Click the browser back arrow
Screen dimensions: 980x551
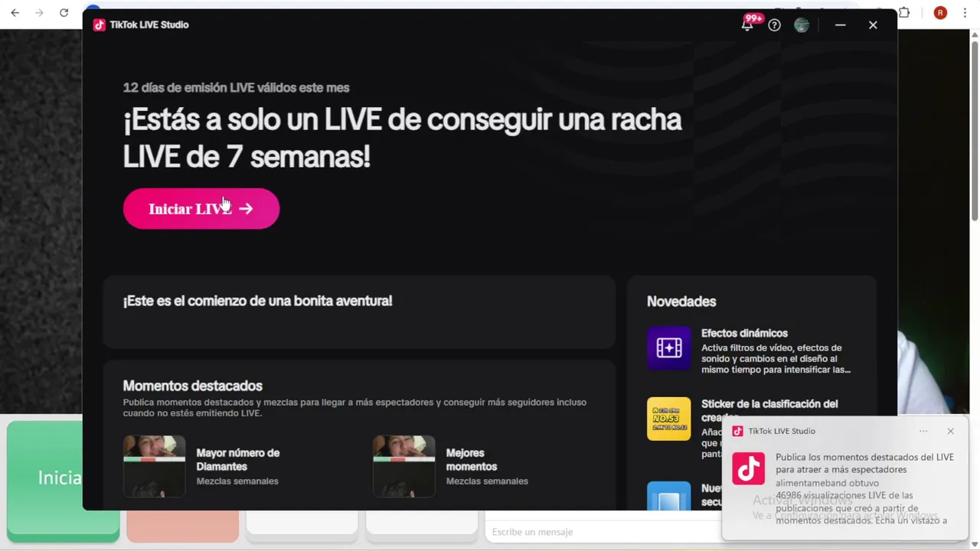[15, 12]
